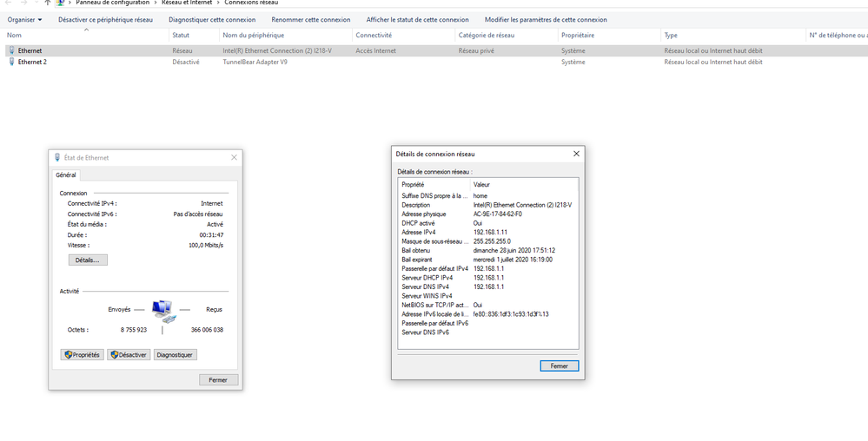Sort by Catégorie de réseau column header
Viewport: 868px width, 441px height.
[x=507, y=36]
